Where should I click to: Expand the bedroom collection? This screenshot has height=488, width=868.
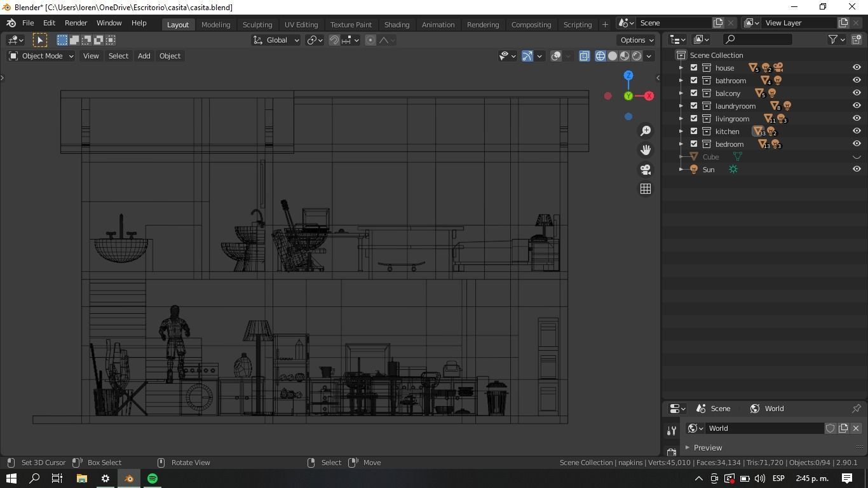click(x=681, y=144)
